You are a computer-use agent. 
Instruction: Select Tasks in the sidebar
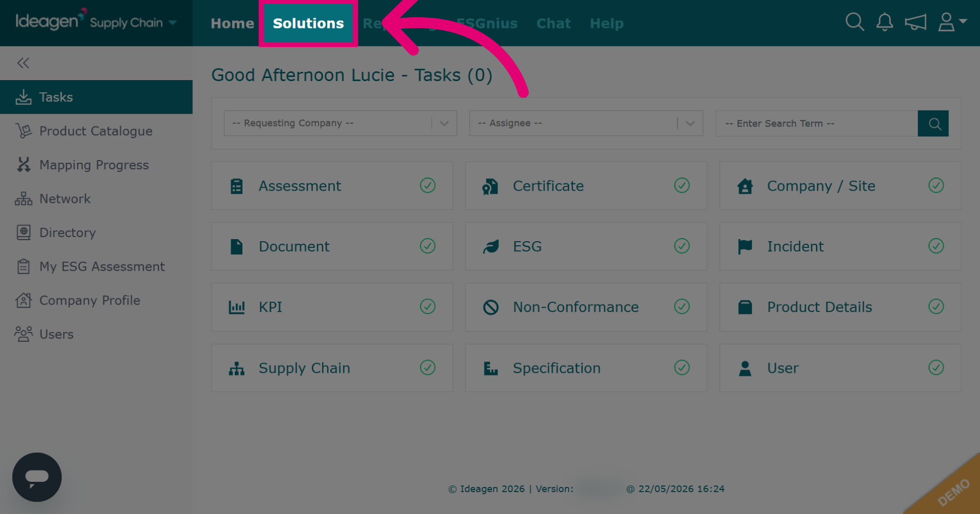pos(96,97)
